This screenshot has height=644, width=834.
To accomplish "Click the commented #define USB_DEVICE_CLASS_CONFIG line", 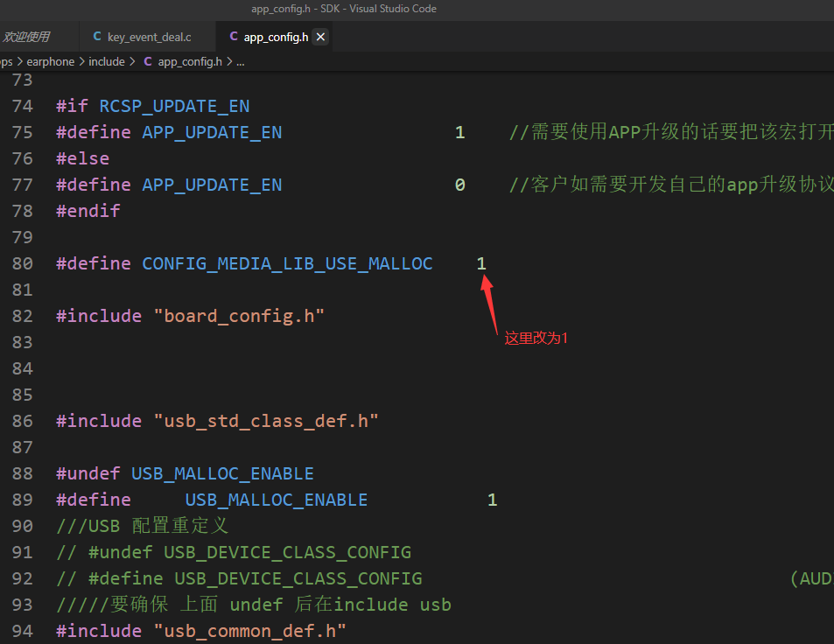I will click(x=240, y=578).
